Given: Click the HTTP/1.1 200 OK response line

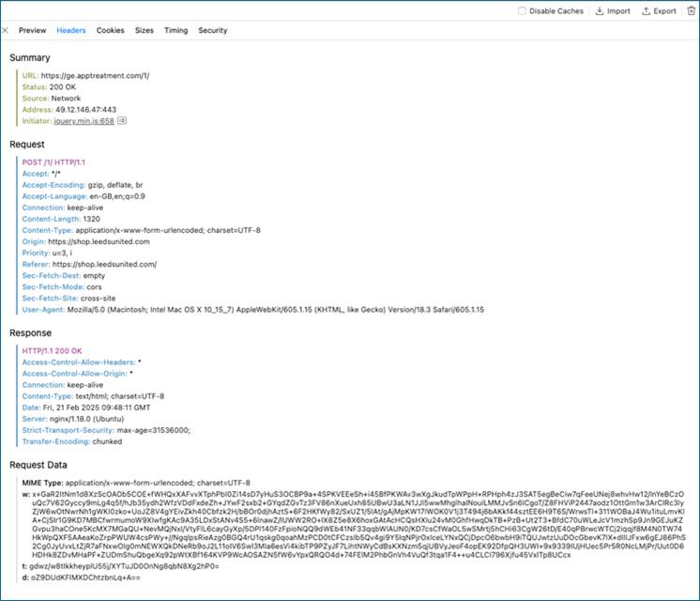Looking at the screenshot, I should [52, 351].
